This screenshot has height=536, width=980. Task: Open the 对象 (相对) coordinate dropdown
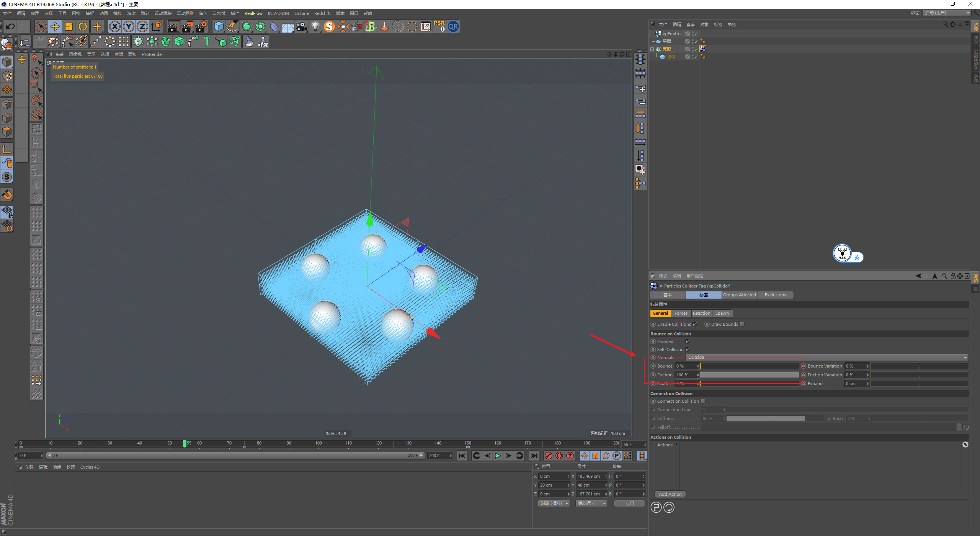pyautogui.click(x=554, y=503)
